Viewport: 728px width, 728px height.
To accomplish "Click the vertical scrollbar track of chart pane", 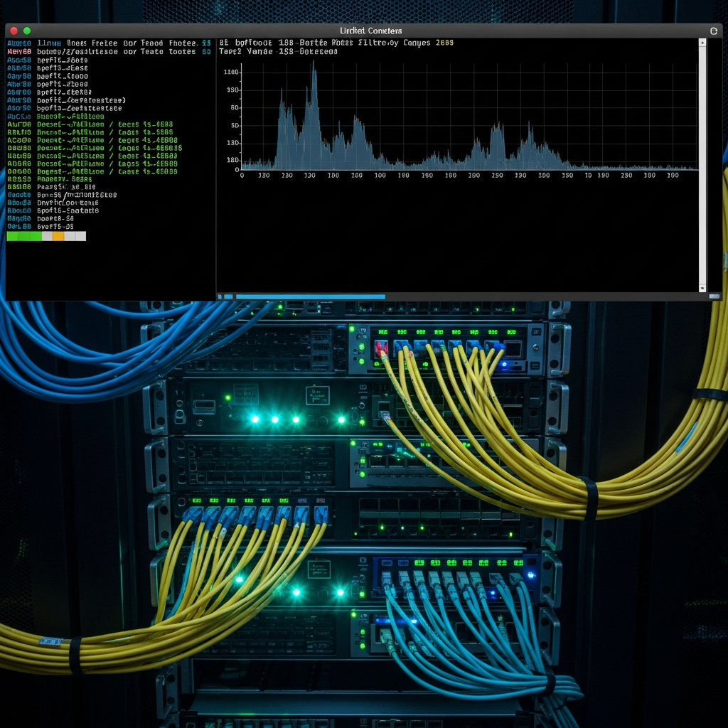I will (702, 165).
